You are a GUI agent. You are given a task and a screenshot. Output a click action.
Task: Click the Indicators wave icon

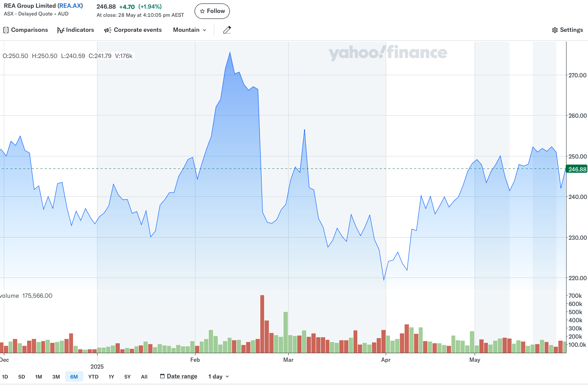point(61,30)
